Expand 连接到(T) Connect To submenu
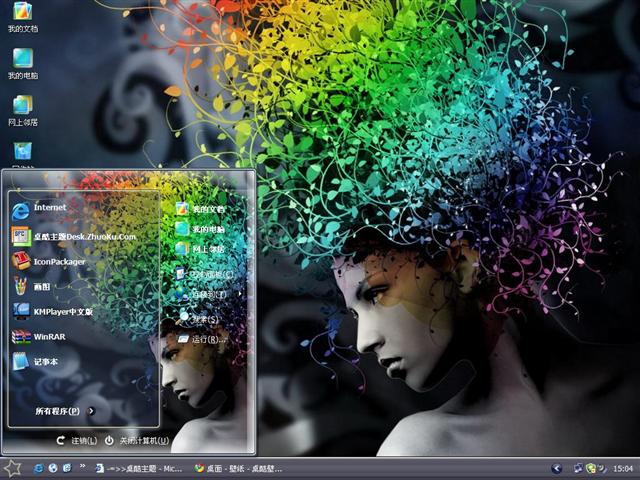 [x=208, y=293]
